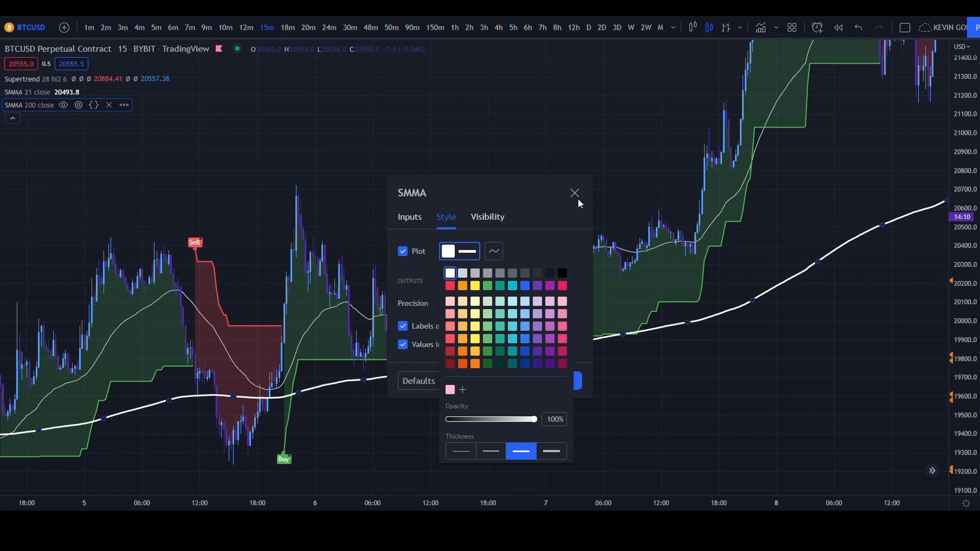Open the alarm clock alert creation icon
This screenshot has height=551, width=980.
tap(817, 28)
